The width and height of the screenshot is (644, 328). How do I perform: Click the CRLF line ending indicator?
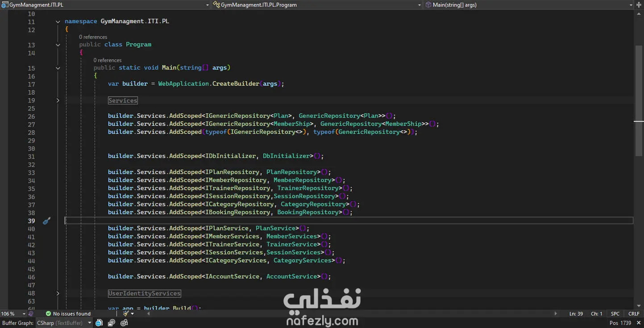[x=634, y=314]
